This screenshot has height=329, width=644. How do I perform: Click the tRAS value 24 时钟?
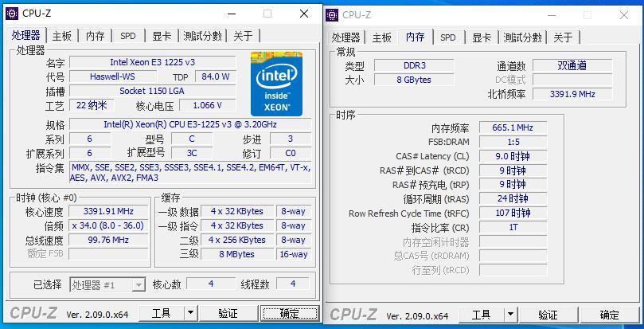click(513, 199)
